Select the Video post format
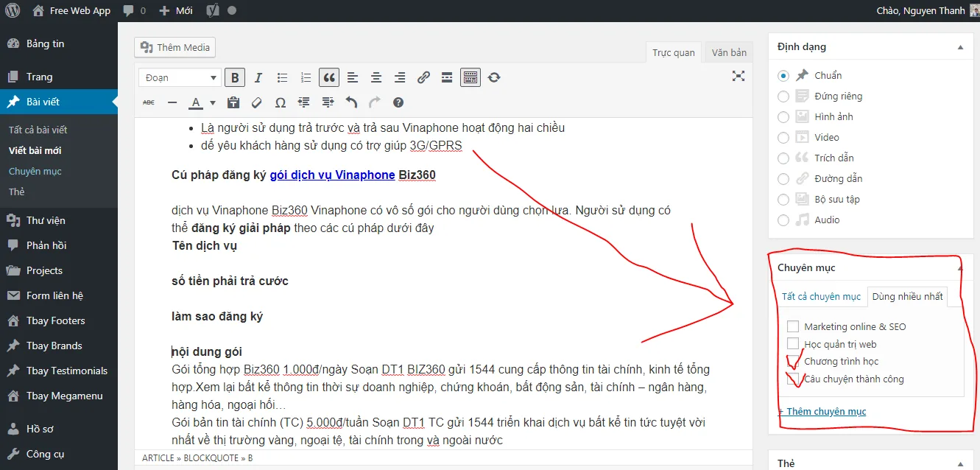Screen dimensions: 980x470 coord(783,138)
